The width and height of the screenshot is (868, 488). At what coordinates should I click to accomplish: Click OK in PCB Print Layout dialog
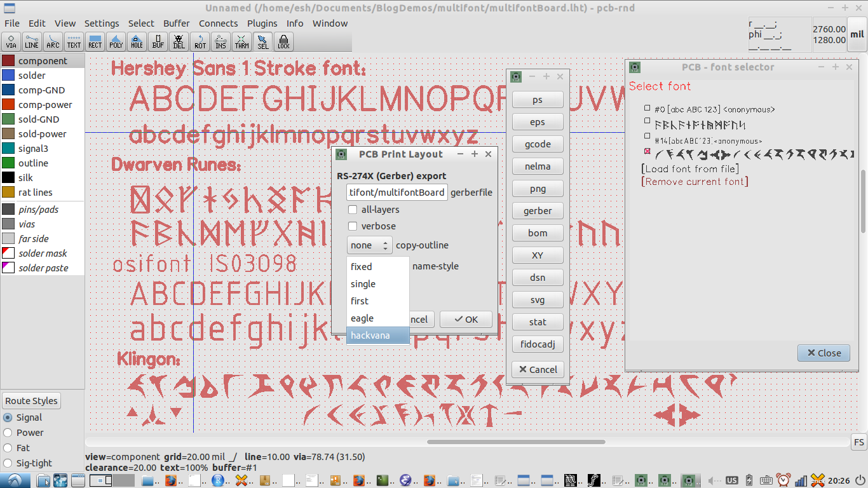(466, 320)
